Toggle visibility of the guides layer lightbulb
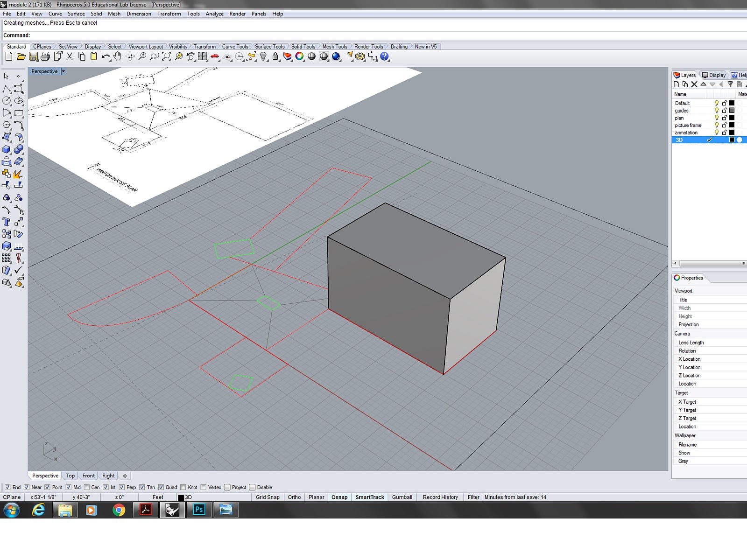Image resolution: width=747 pixels, height=560 pixels. click(717, 111)
